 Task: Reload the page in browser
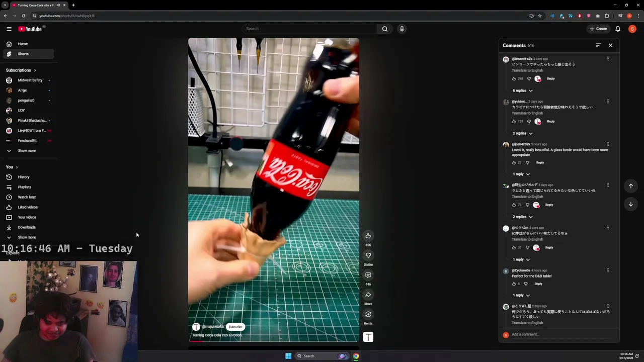(23, 16)
